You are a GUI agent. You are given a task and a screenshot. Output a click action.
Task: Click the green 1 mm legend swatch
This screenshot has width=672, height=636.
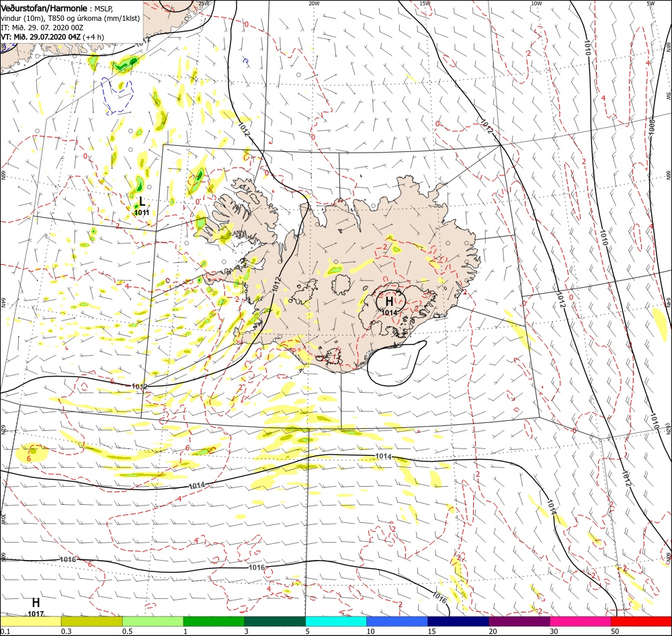(214, 621)
